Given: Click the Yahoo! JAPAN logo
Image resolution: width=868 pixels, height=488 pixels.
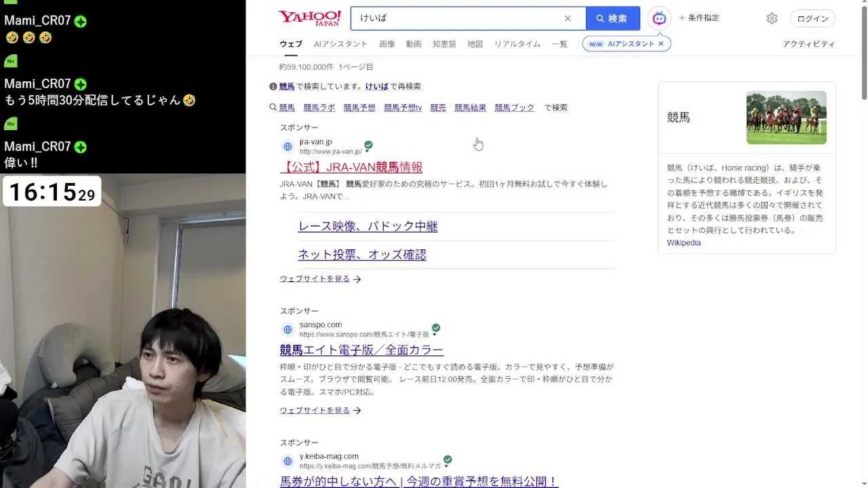Looking at the screenshot, I should [x=309, y=18].
